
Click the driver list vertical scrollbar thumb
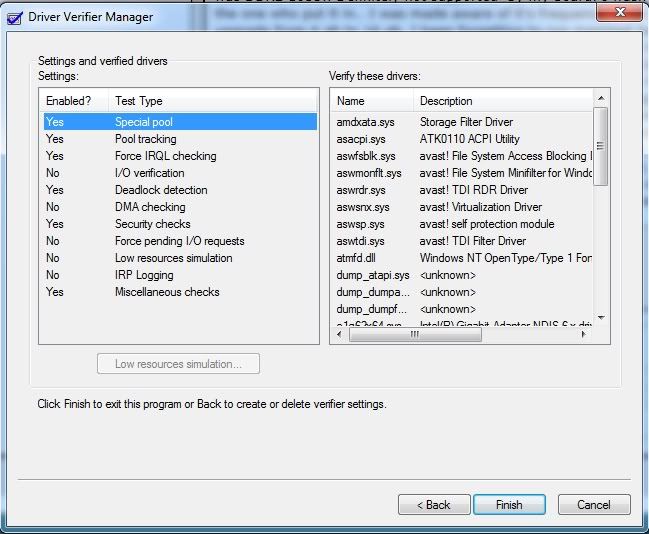pos(601,146)
